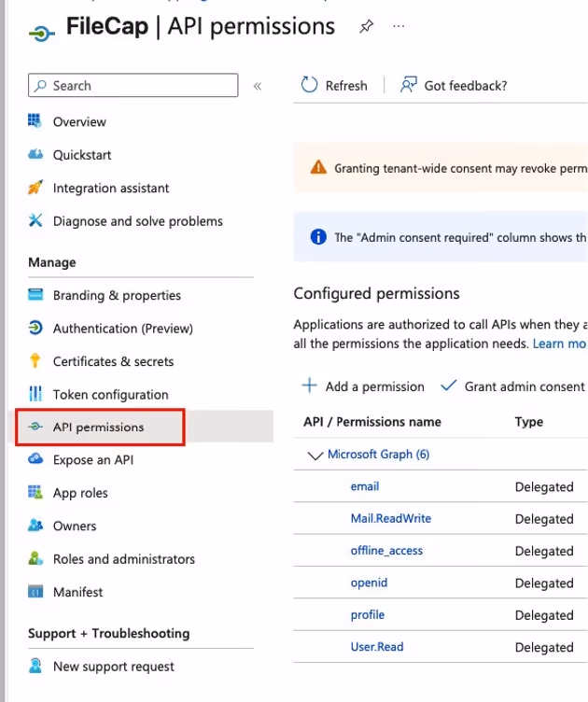Click the Certificates & secrets key icon

[x=35, y=360]
